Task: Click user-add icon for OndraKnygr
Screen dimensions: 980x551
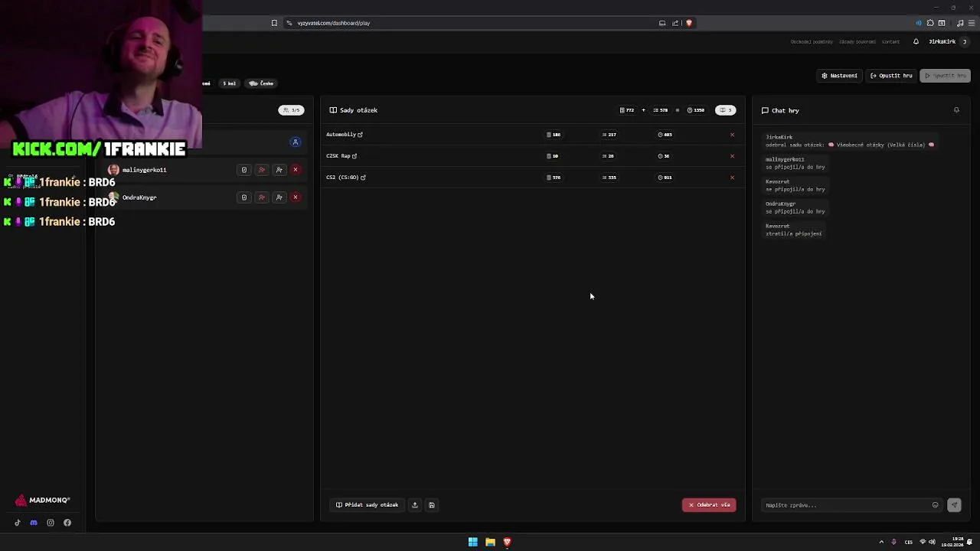Action: point(279,197)
